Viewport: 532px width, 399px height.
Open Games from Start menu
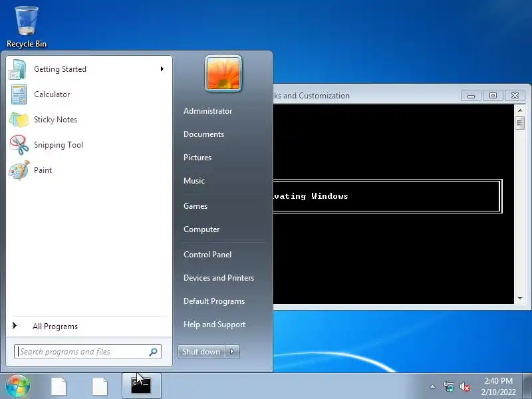(x=196, y=206)
